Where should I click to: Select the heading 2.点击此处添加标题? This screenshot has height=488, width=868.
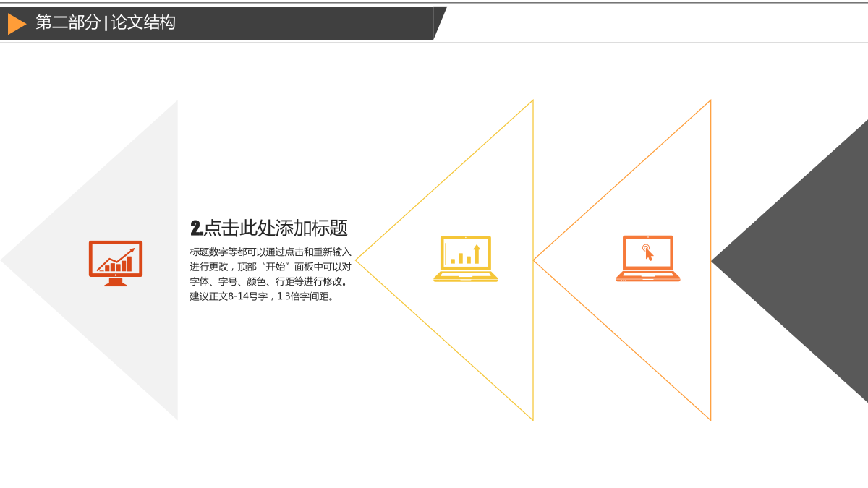269,228
